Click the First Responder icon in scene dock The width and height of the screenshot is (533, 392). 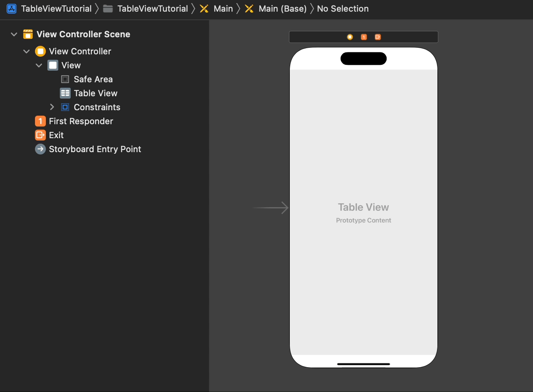click(x=364, y=37)
